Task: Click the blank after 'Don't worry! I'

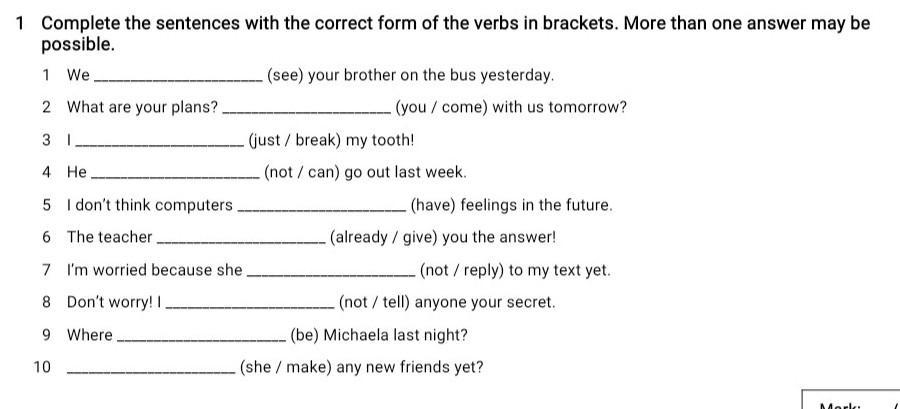Action: pos(250,307)
